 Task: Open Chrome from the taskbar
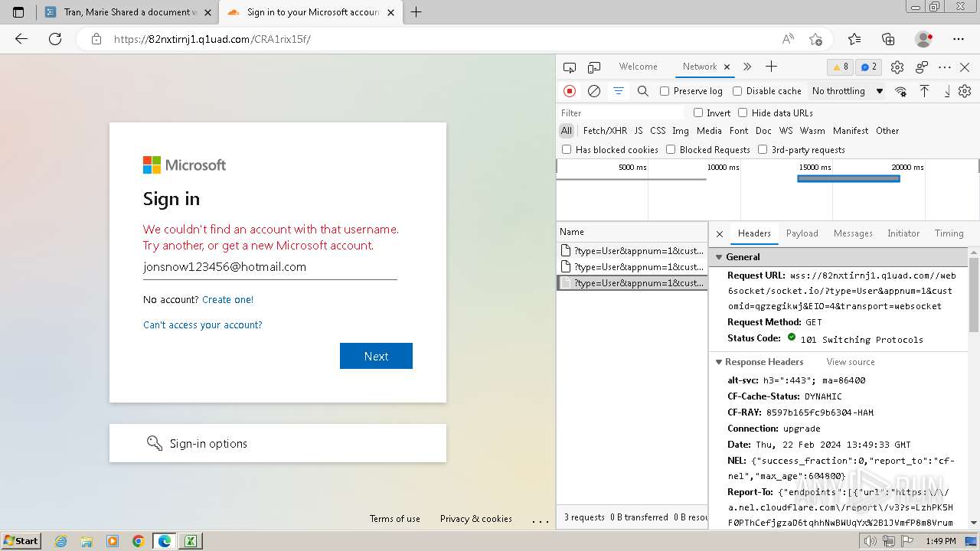click(138, 541)
